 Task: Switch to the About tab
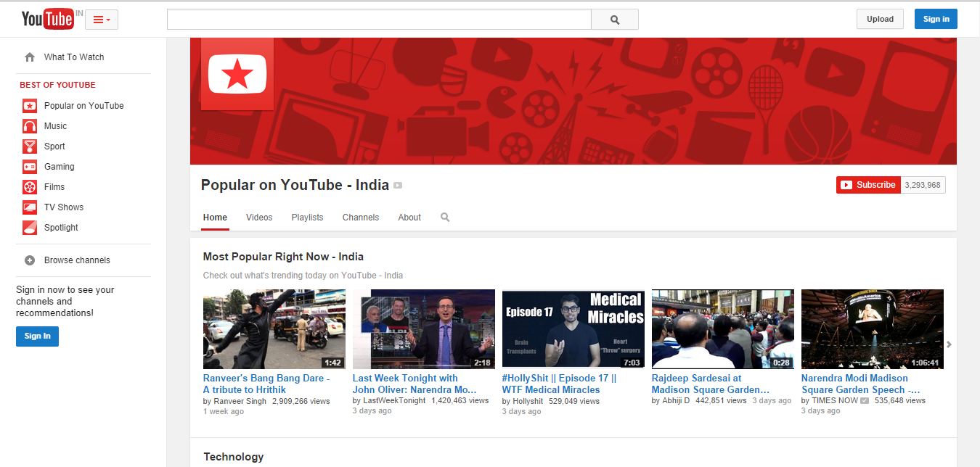click(409, 218)
